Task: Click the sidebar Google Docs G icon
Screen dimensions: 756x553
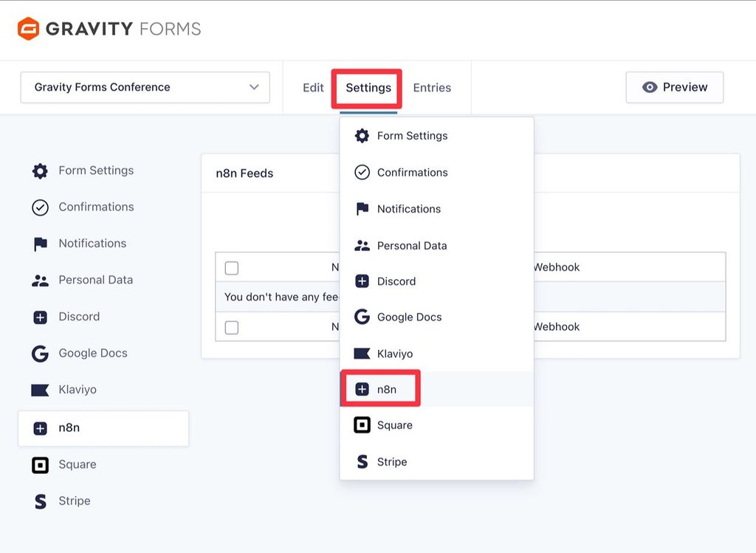Action: [x=40, y=354]
